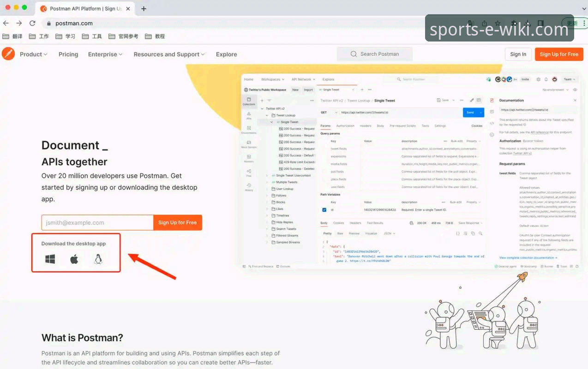Click the Postman logo in site header
The image size is (588, 369).
coord(8,54)
